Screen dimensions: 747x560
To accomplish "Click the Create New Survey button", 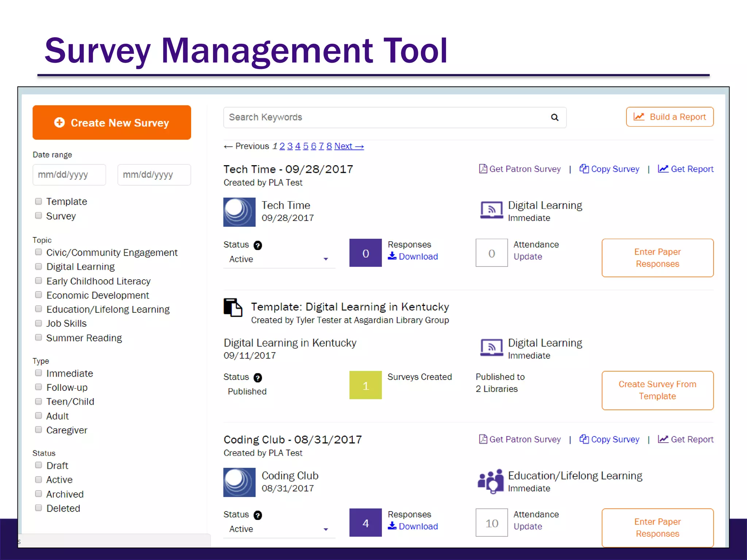I will [x=112, y=122].
